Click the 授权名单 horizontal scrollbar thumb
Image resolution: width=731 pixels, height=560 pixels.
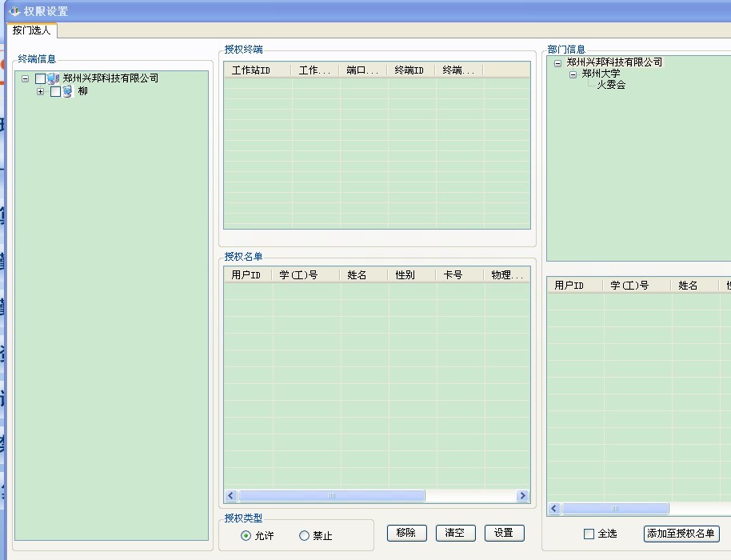click(331, 496)
